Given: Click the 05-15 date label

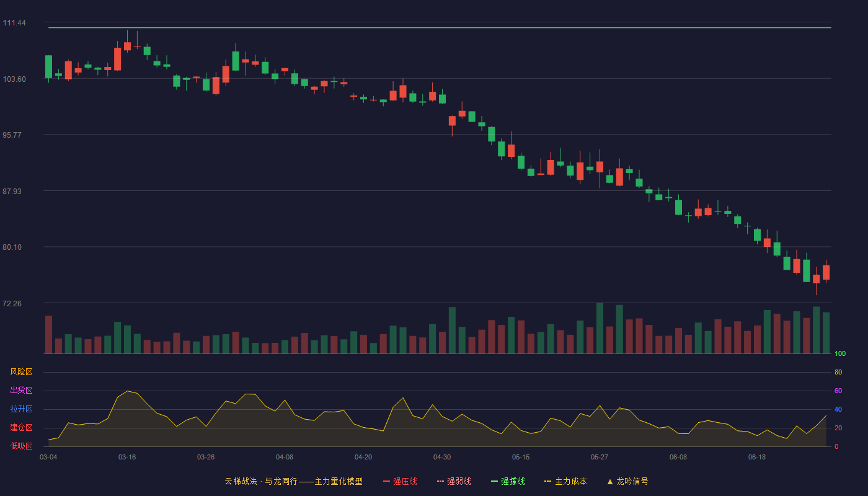Looking at the screenshot, I should click(x=521, y=457).
